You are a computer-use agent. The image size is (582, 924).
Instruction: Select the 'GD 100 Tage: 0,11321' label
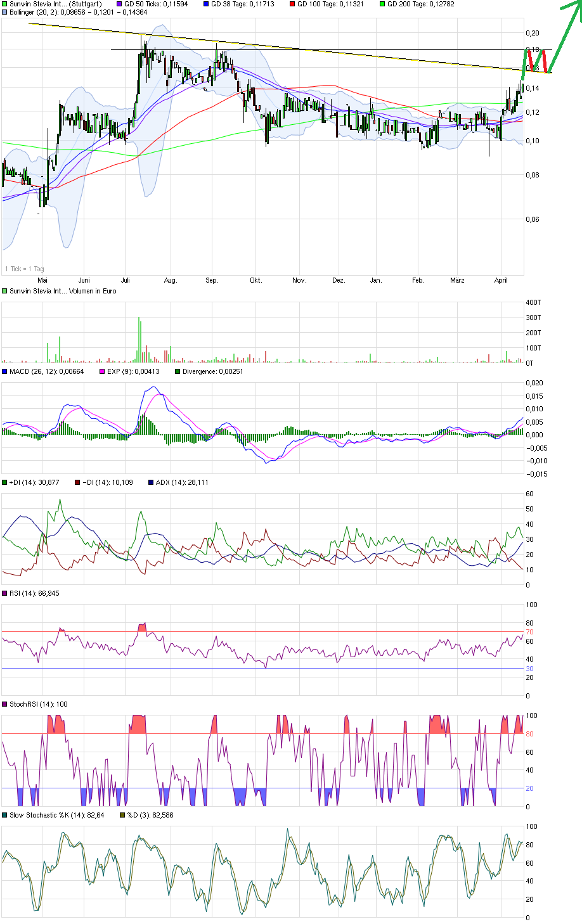pyautogui.click(x=330, y=4)
